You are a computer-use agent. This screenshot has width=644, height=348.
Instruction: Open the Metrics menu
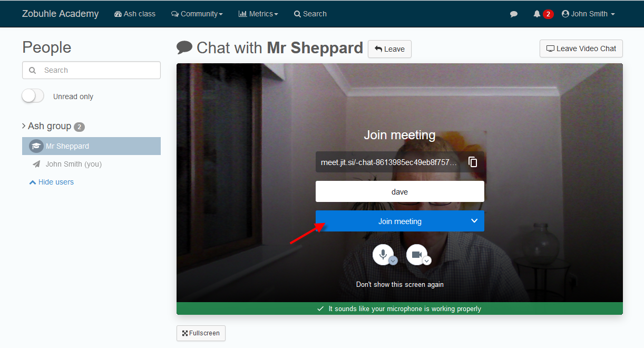click(258, 14)
